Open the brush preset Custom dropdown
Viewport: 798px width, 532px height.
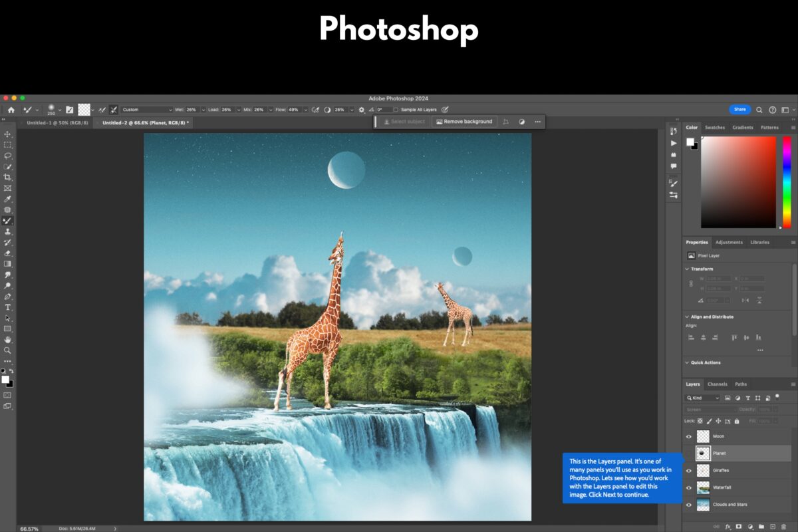pyautogui.click(x=165, y=110)
